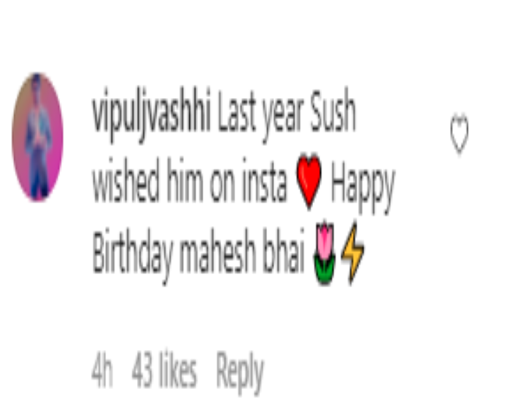506x420 pixels.
Task: Like the comment with the heart outline icon
Action: 459,134
